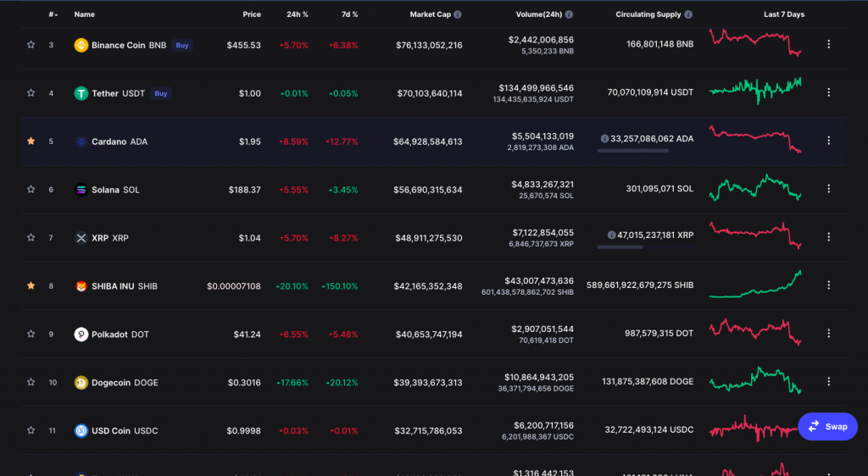Viewport: 868px width, 476px height.
Task: Sort by the 24h % column
Action: point(298,14)
